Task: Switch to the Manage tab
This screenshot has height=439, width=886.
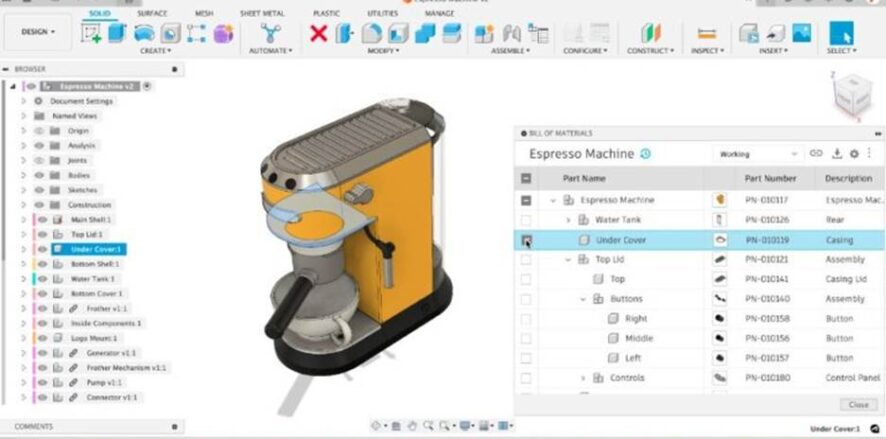Action: coord(440,14)
